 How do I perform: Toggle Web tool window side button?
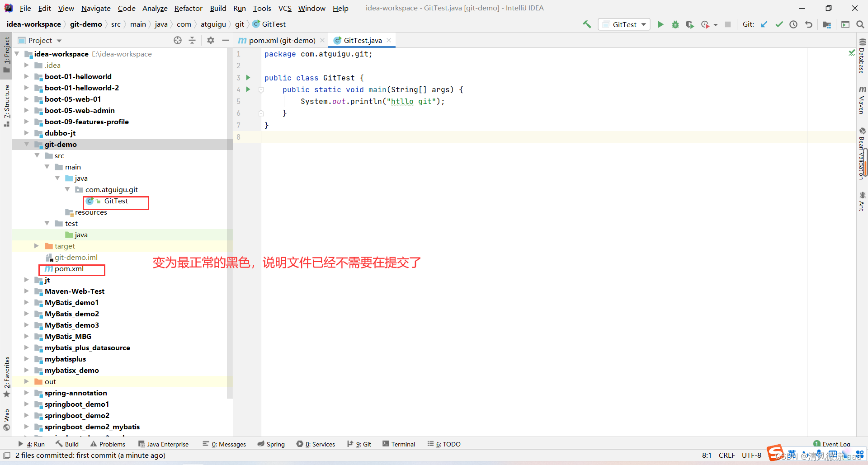[6, 420]
